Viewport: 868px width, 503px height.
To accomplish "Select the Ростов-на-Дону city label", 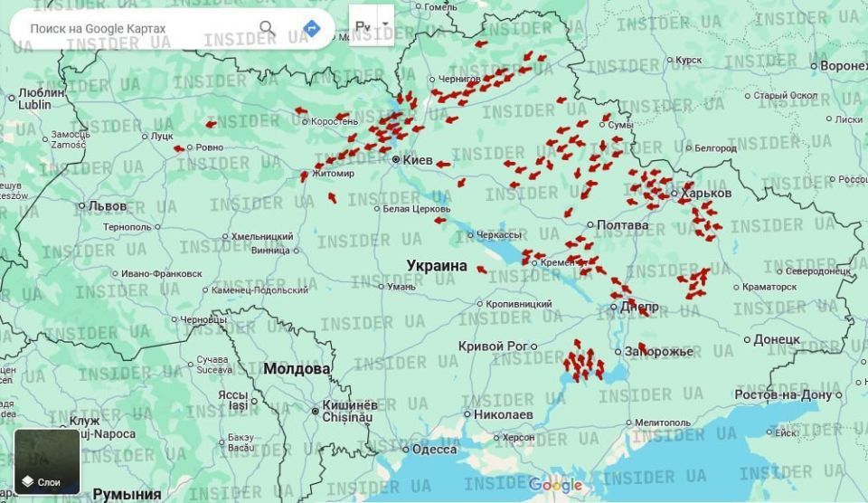I will 783,394.
